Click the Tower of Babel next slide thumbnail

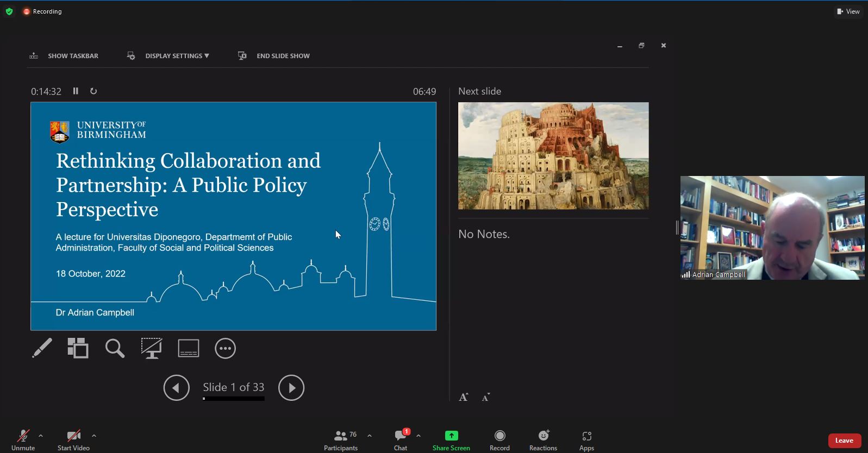(x=553, y=156)
